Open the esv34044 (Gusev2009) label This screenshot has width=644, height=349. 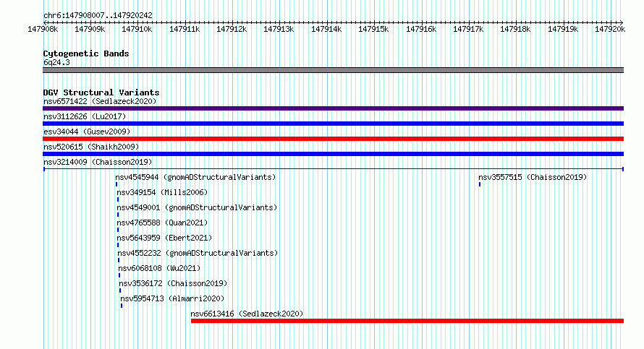87,132
